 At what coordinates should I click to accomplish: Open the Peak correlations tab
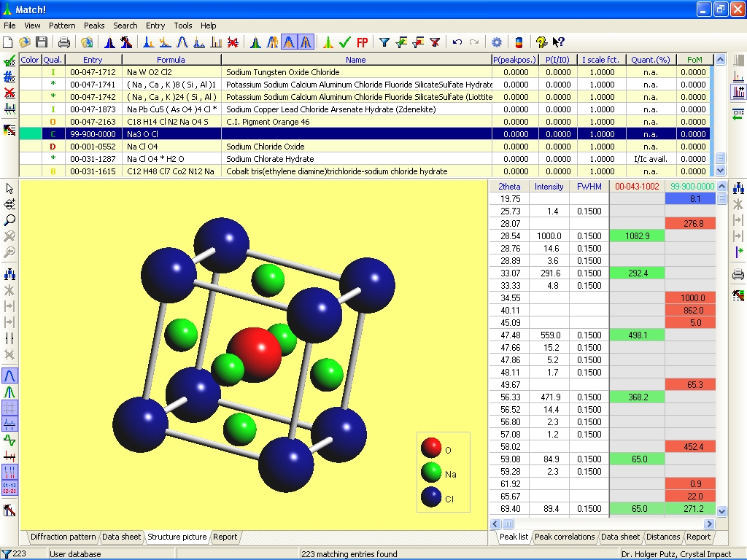pyautogui.click(x=564, y=537)
